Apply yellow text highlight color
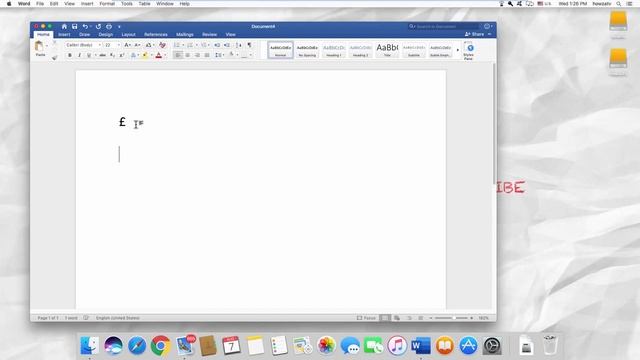640x360 pixels. click(144, 55)
